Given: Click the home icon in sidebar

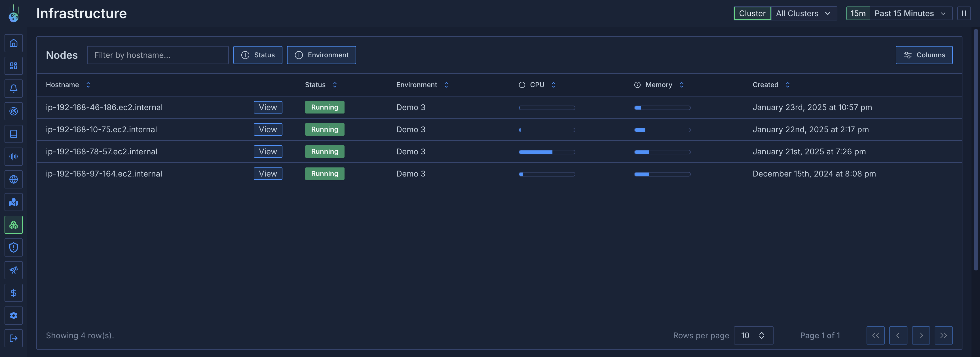Looking at the screenshot, I should click(x=13, y=43).
